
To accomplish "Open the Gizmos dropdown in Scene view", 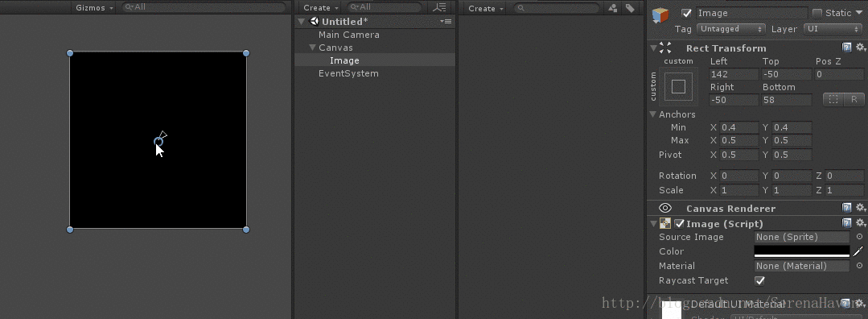I will tap(94, 8).
